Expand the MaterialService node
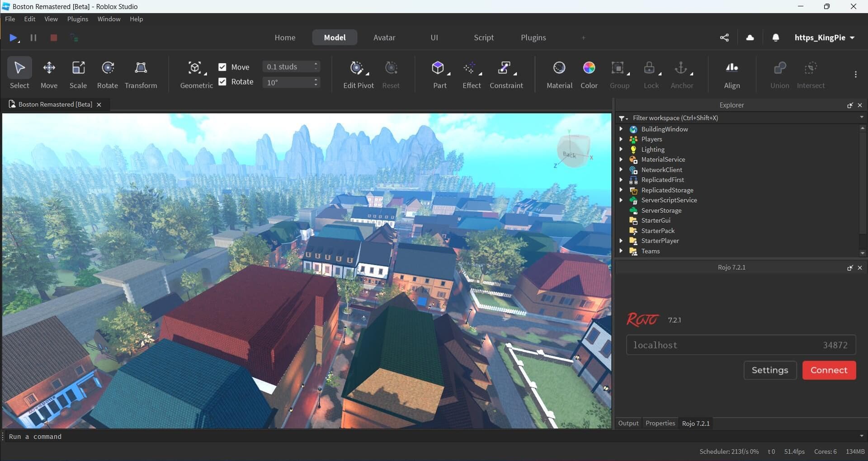The width and height of the screenshot is (868, 461). [621, 160]
